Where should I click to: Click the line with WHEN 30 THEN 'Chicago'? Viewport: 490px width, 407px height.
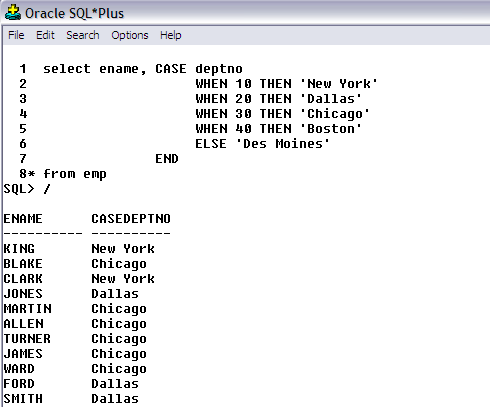coord(282,114)
